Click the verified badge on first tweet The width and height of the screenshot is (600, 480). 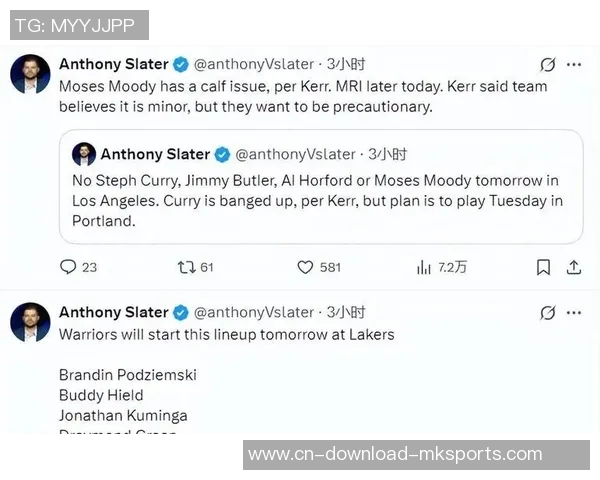pos(181,65)
